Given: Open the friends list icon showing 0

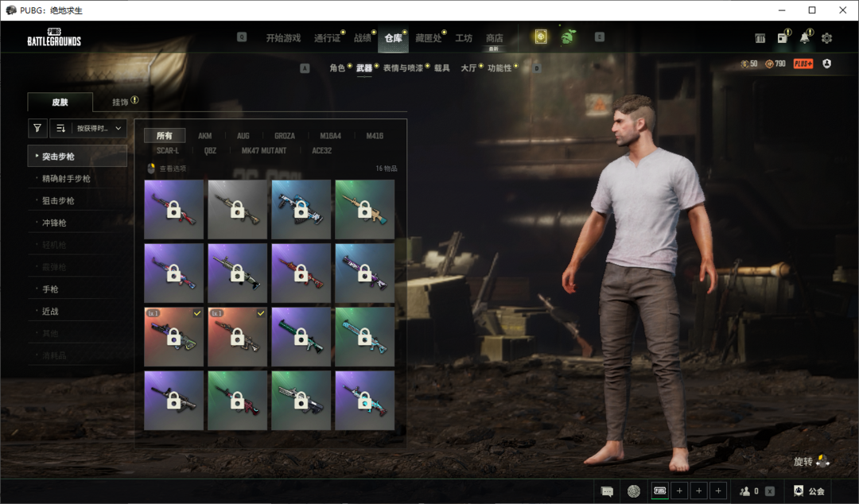Looking at the screenshot, I should [x=749, y=490].
